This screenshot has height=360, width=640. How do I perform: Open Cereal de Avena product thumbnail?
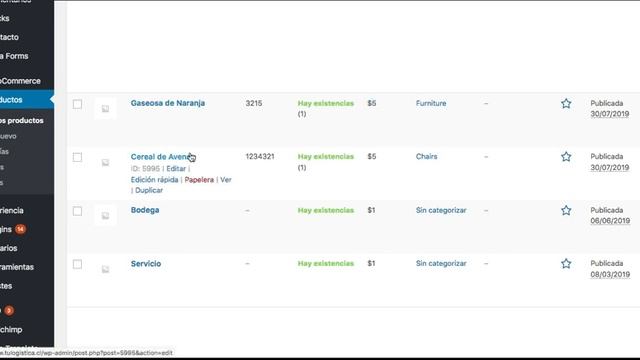(x=105, y=162)
